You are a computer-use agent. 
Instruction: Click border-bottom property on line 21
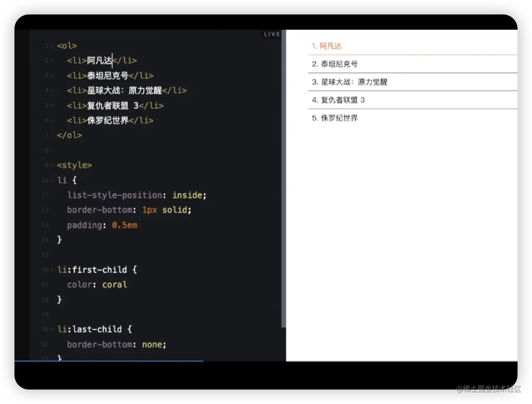[99, 345]
